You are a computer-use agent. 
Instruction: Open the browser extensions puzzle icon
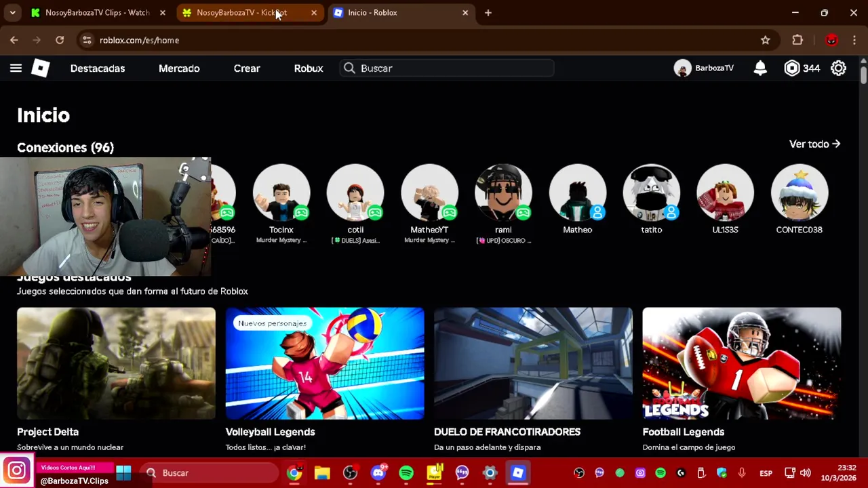[797, 40]
